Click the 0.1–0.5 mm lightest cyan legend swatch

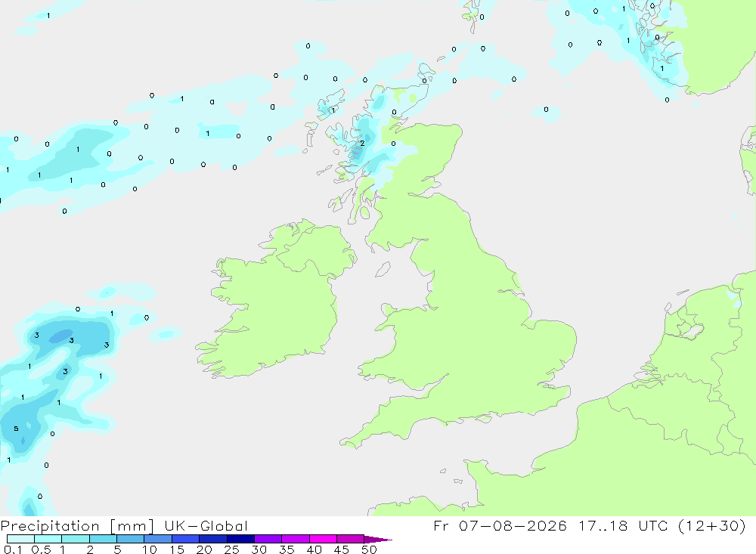(x=20, y=539)
